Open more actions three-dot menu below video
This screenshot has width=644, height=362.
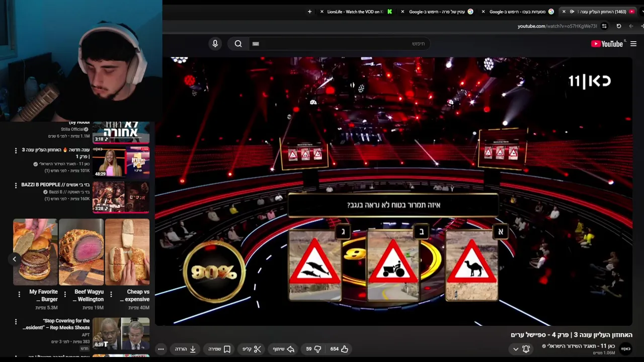pos(161,349)
